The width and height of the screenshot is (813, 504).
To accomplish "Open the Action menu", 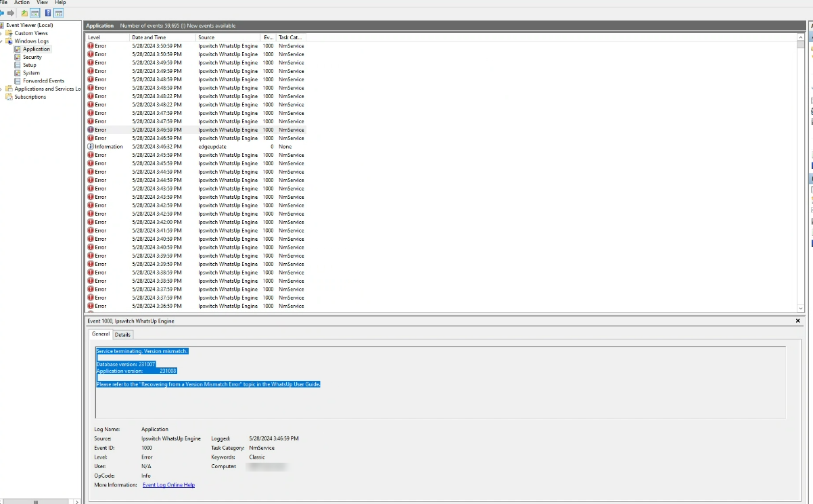I will pos(22,3).
